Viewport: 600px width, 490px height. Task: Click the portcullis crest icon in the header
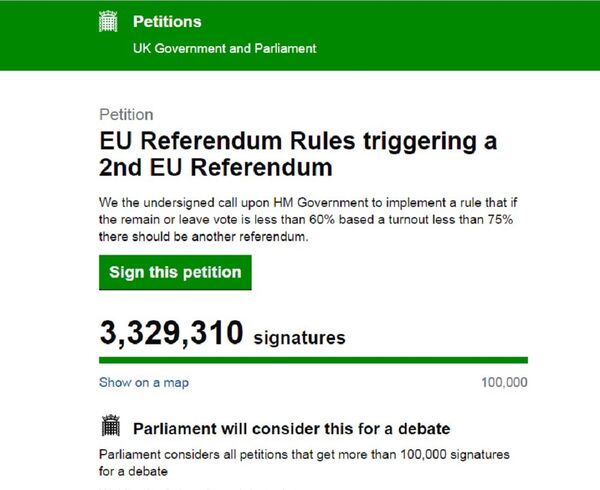click(110, 20)
